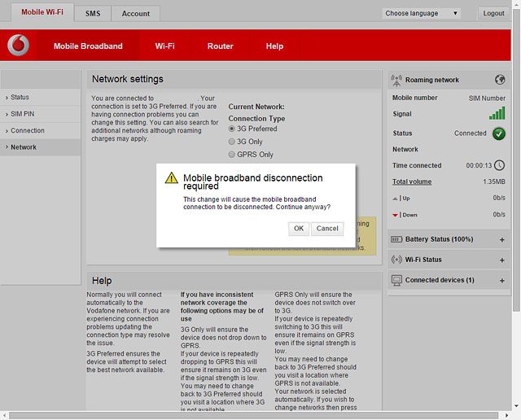521x420 pixels.
Task: Click the green connected checkmark icon
Action: [x=499, y=133]
